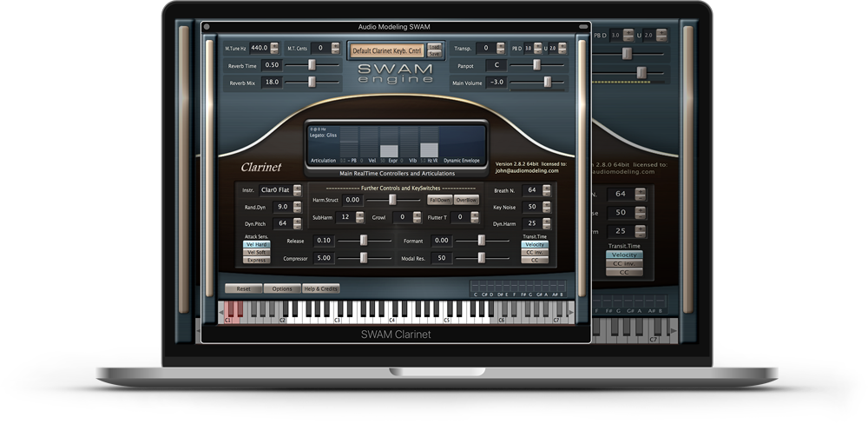The height and width of the screenshot is (424, 868).
Task: Click plus on the Transp. stepper
Action: pyautogui.click(x=501, y=45)
